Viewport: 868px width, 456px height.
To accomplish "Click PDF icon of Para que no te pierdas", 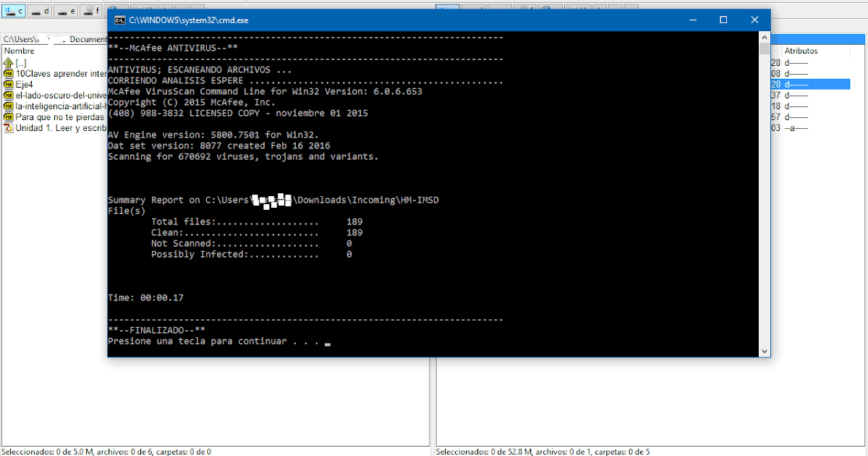I will point(9,117).
